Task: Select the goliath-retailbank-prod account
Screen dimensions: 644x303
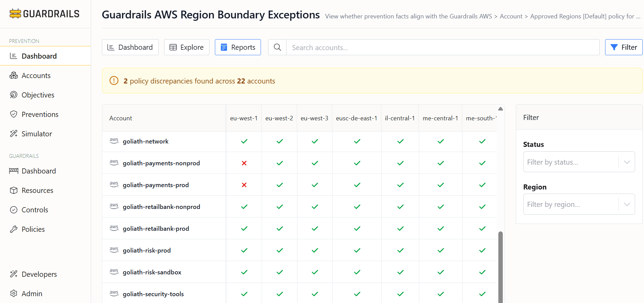Action: coord(156,228)
